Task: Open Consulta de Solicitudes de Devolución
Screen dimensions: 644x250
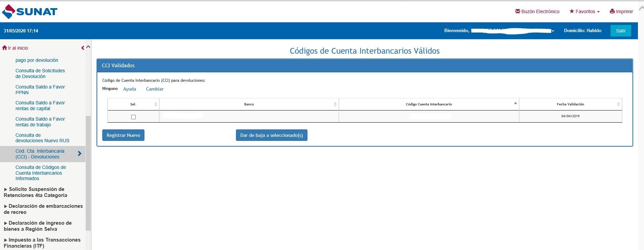Action: (40, 73)
